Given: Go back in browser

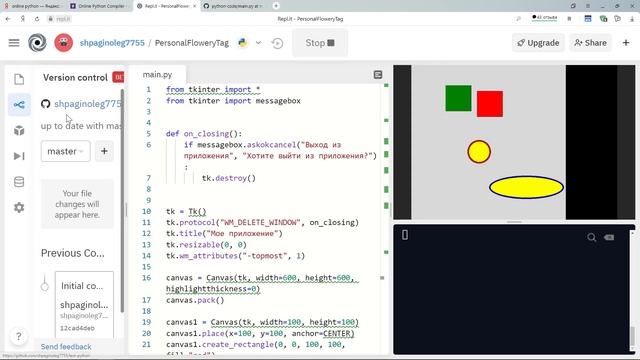Looking at the screenshot, I should tap(8, 19).
